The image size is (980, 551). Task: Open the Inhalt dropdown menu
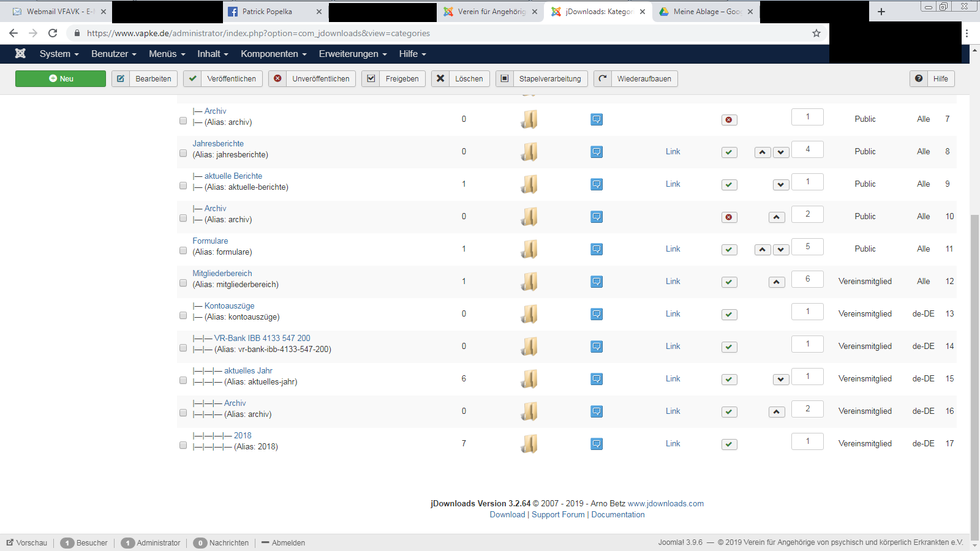click(213, 54)
